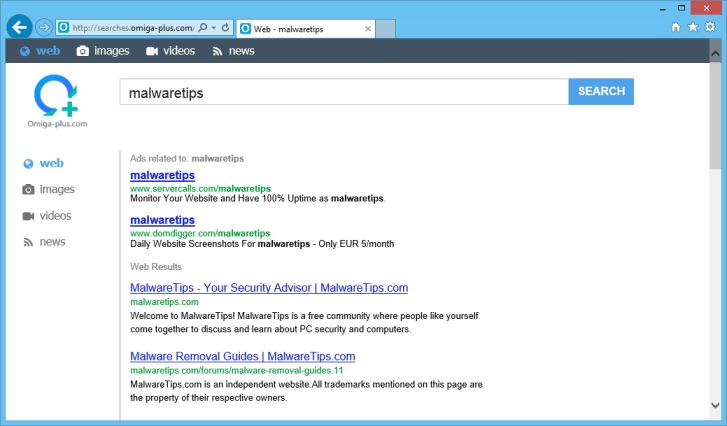Click sidebar globe icon beside 'web'

(28, 164)
